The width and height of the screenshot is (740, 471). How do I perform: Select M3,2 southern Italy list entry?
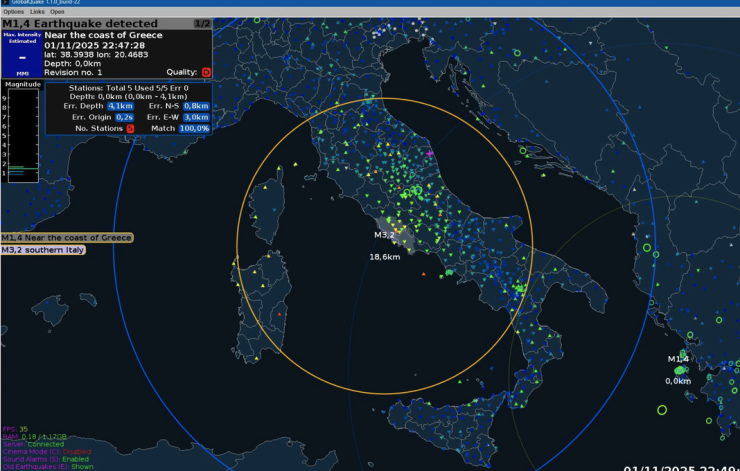point(42,250)
